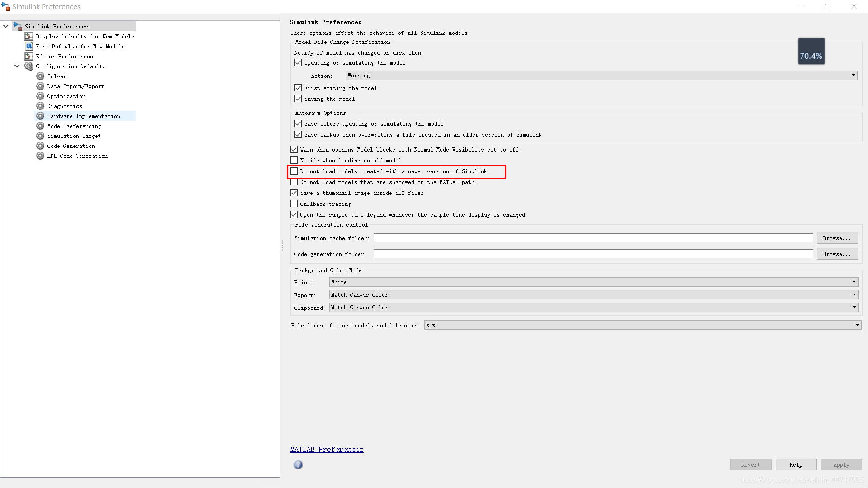Click the Display Defaults for New Models icon

pos(29,36)
